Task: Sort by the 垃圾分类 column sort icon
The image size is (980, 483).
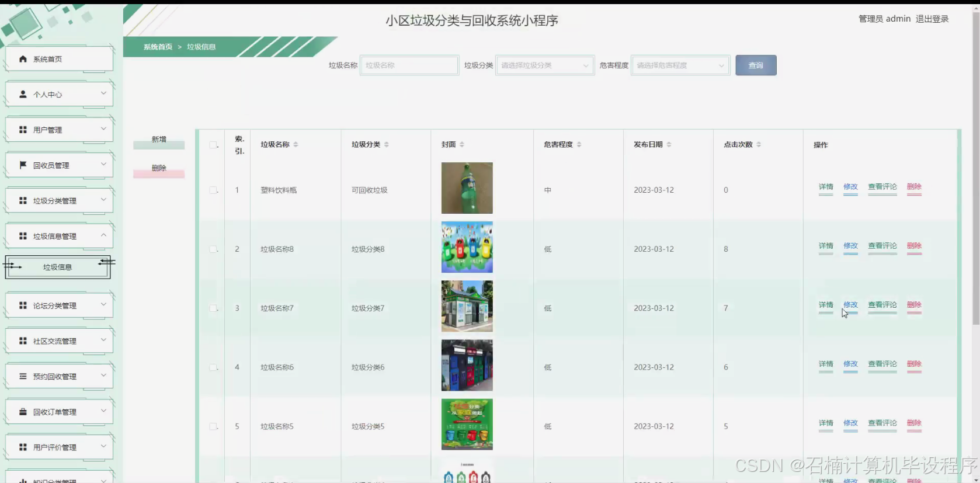Action: point(386,144)
